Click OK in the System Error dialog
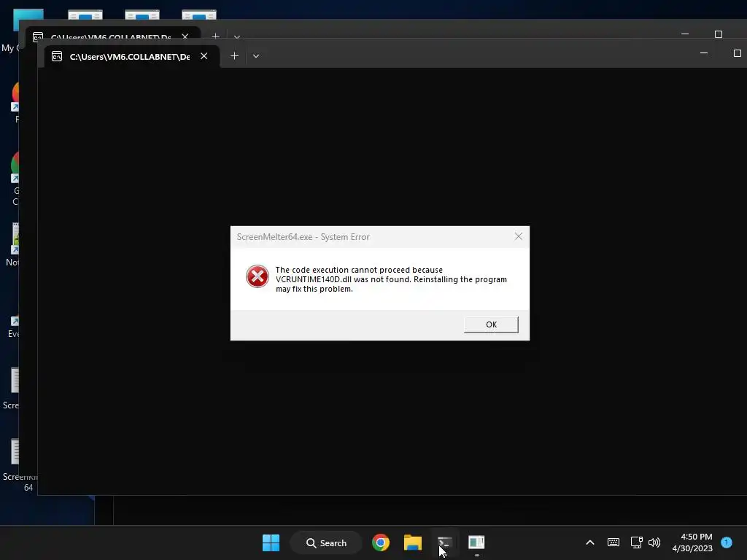 [x=491, y=324]
